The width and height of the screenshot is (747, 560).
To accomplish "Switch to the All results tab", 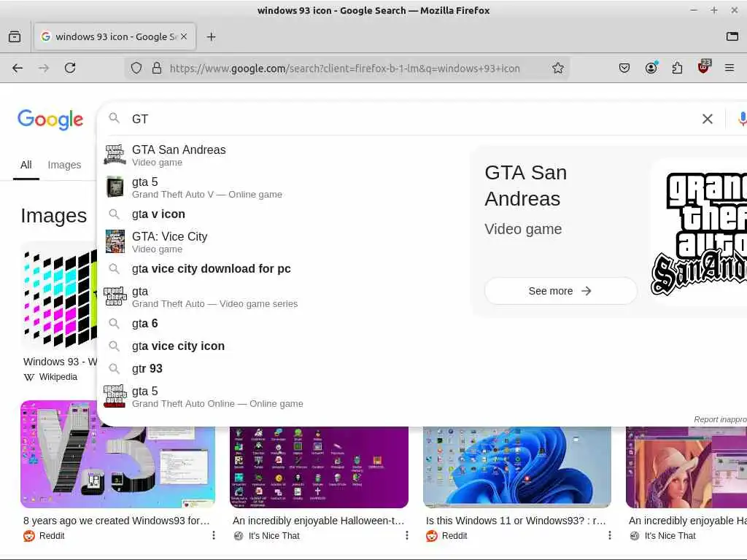I will click(x=26, y=165).
